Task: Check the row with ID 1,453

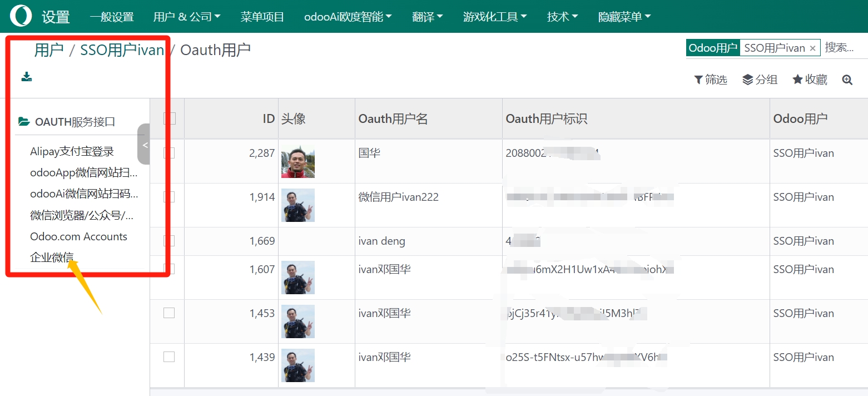Action: tap(169, 313)
